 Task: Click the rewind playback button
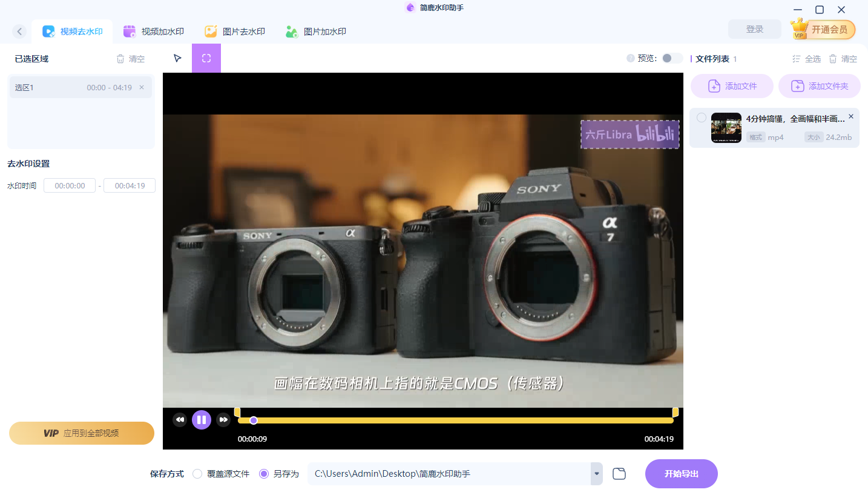point(179,420)
